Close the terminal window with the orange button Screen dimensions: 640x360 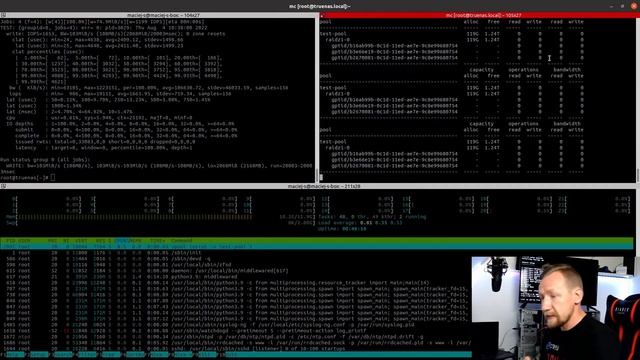tap(634, 6)
